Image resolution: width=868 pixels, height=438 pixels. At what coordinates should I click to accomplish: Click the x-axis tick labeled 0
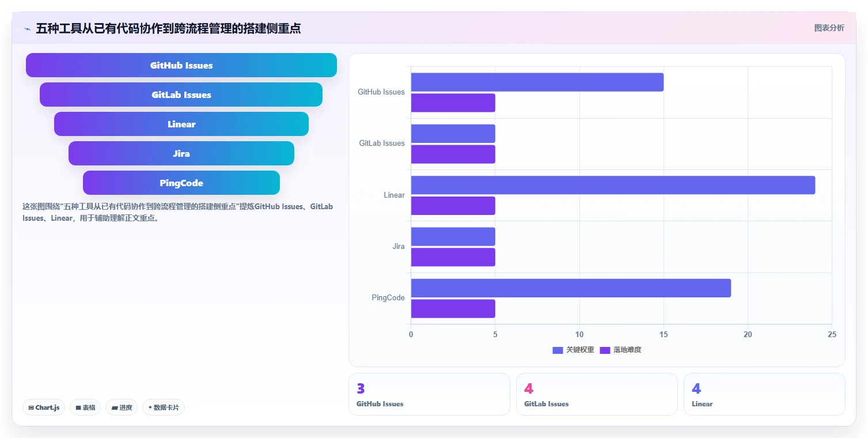tap(411, 334)
